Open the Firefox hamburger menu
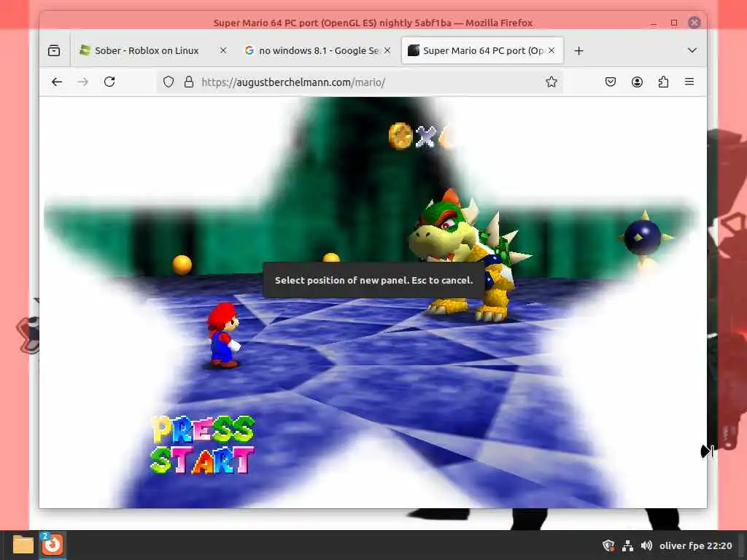The image size is (747, 560). pos(689,82)
